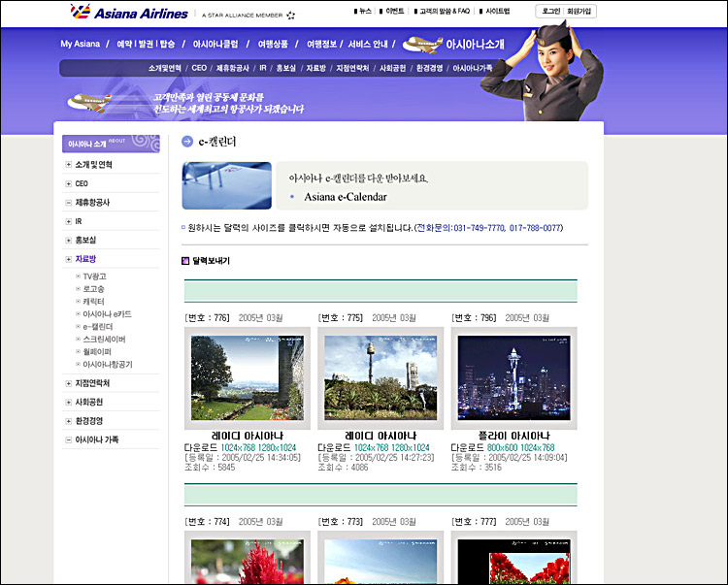This screenshot has width=728, height=585.
Task: Expand the 환경경영 sidebar section
Action: 69,421
